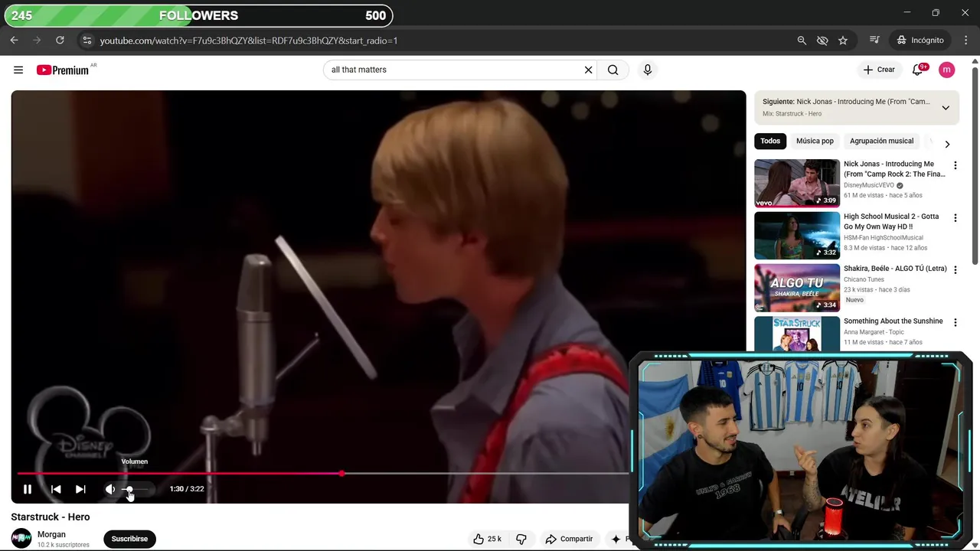Viewport: 980px width, 551px height.
Task: Reload the page
Action: click(x=60, y=40)
